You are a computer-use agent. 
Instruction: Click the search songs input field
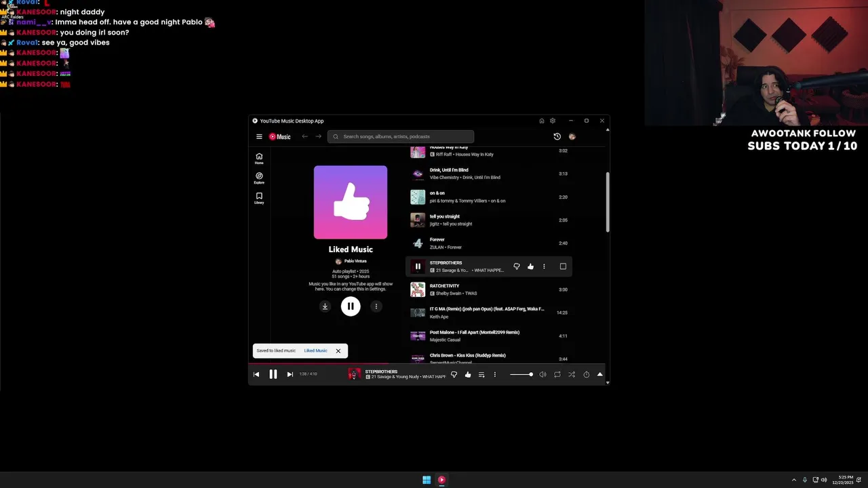pyautogui.click(x=401, y=136)
